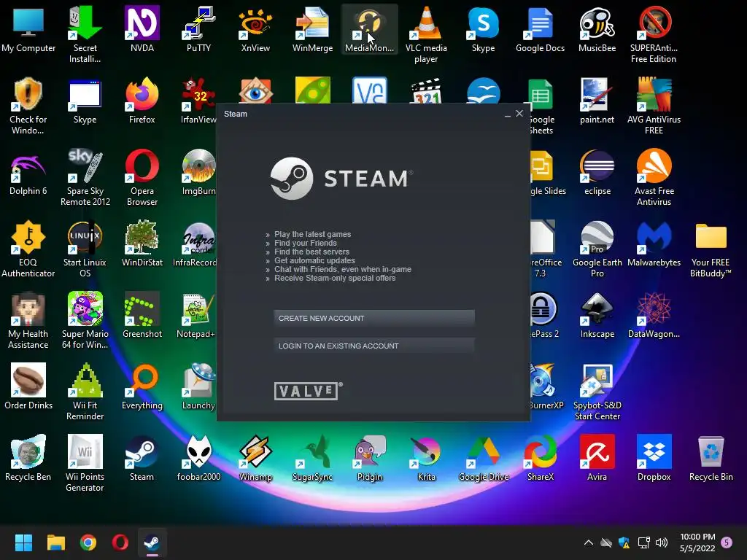This screenshot has width=747, height=560.
Task: Click CREATE NEW ACCOUNT in Steam window
Action: pyautogui.click(x=374, y=318)
